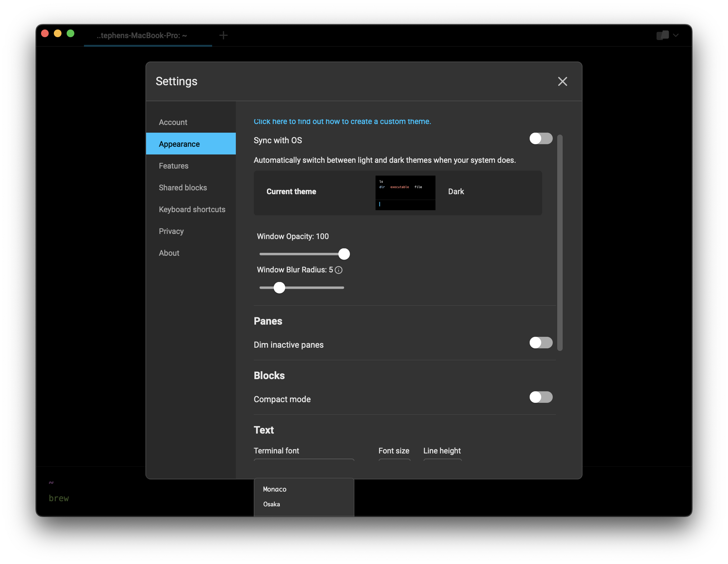Go to the Features settings section
This screenshot has width=728, height=564.
(x=191, y=166)
